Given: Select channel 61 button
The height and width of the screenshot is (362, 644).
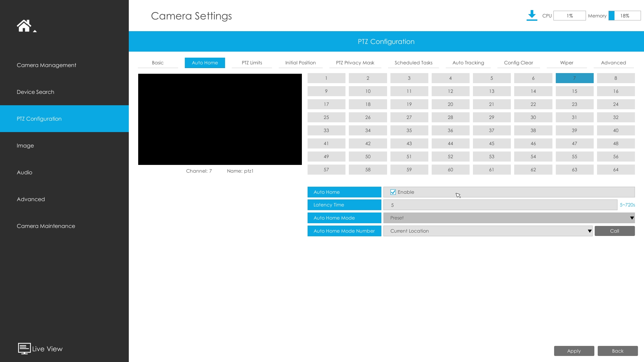Looking at the screenshot, I should pos(492,170).
